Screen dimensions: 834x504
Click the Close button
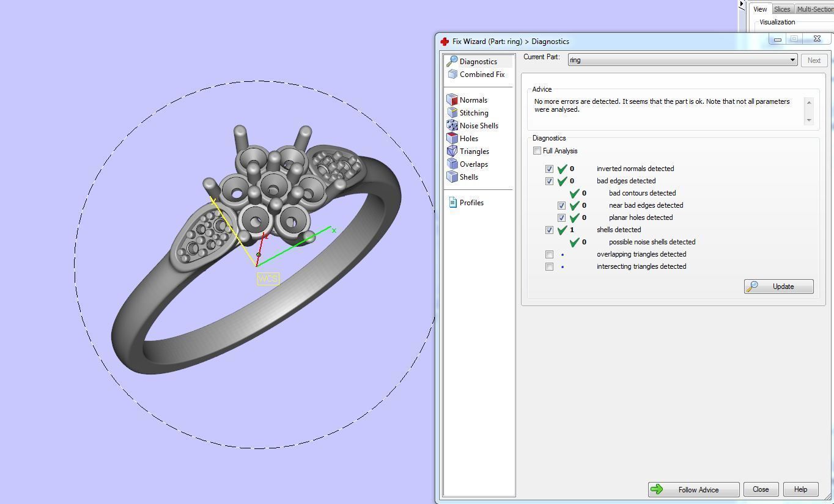click(x=761, y=489)
